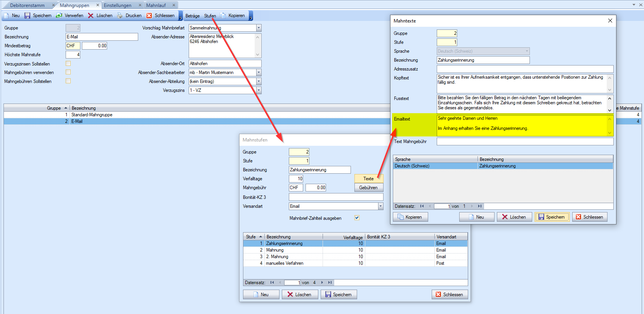Open the tab list arrow at top right

pyautogui.click(x=634, y=5)
